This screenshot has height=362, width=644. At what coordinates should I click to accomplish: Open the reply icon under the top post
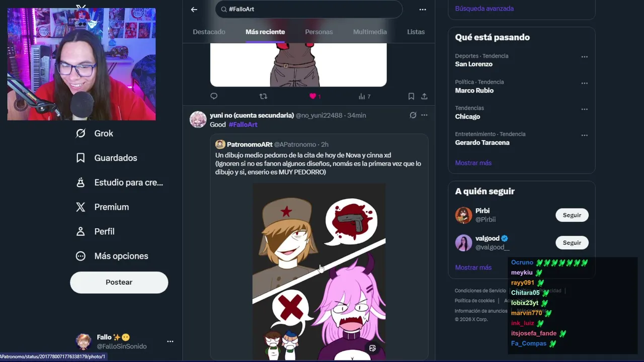(x=214, y=96)
